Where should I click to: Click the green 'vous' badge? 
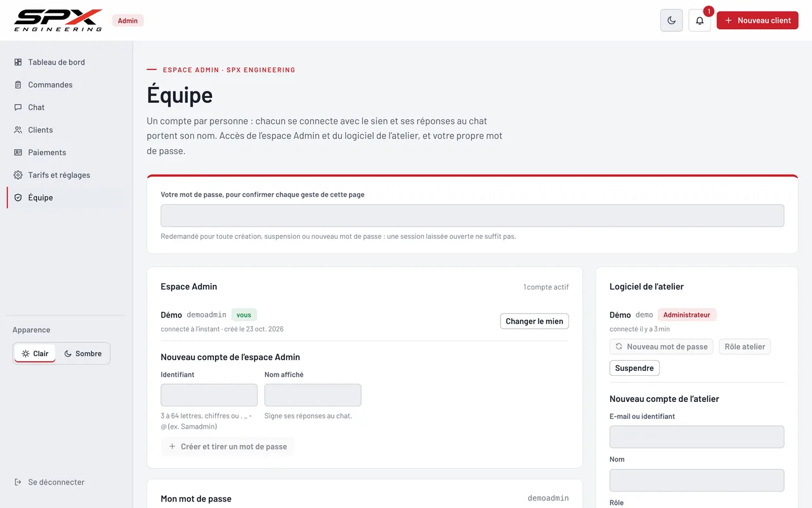pos(244,315)
